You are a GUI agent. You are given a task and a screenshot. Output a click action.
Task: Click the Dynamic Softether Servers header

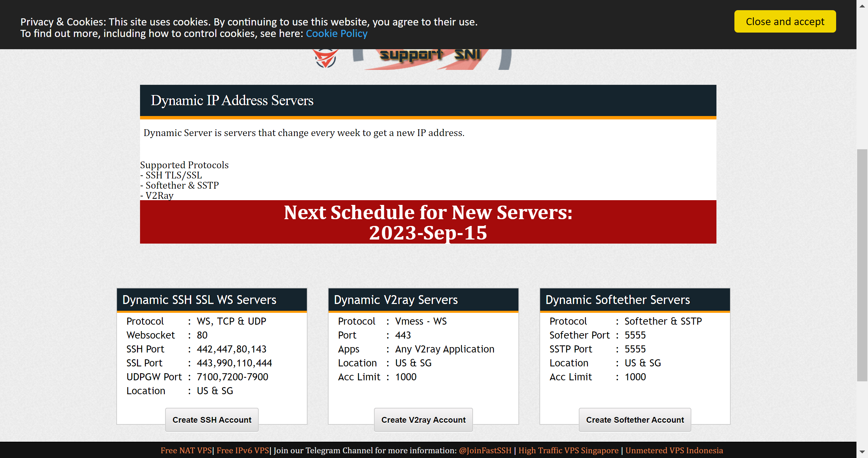click(617, 300)
